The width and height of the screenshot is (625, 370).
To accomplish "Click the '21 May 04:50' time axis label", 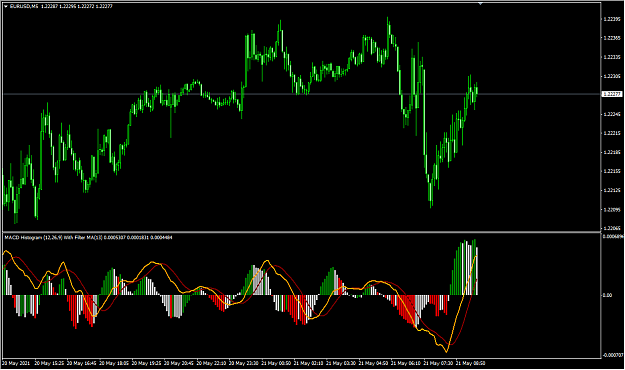I will coord(373,363).
